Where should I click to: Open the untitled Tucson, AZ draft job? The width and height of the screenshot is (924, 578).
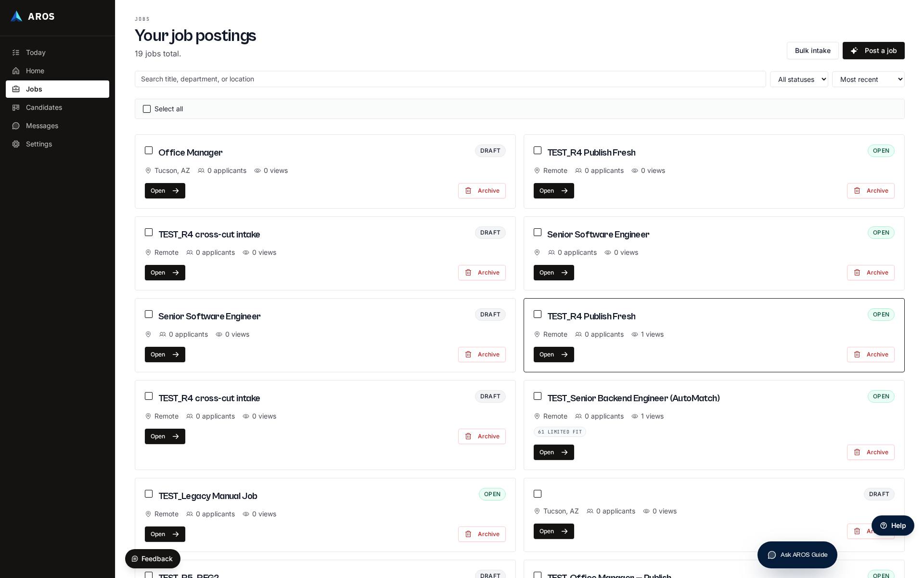coord(553,531)
